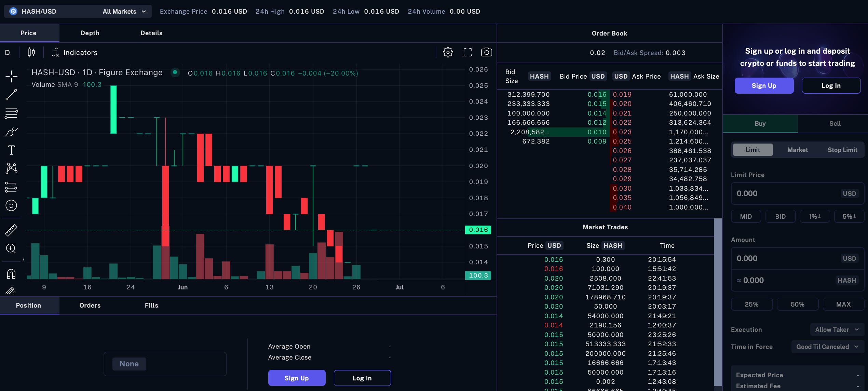The image size is (868, 391).
Task: Switch to the Sell side
Action: coord(835,124)
